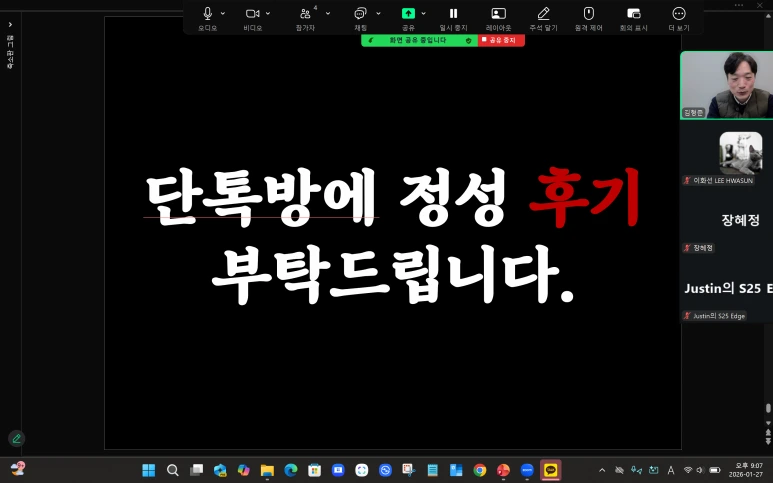Launch Google Chrome from the taskbar
The width and height of the screenshot is (773, 483).
(x=480, y=470)
